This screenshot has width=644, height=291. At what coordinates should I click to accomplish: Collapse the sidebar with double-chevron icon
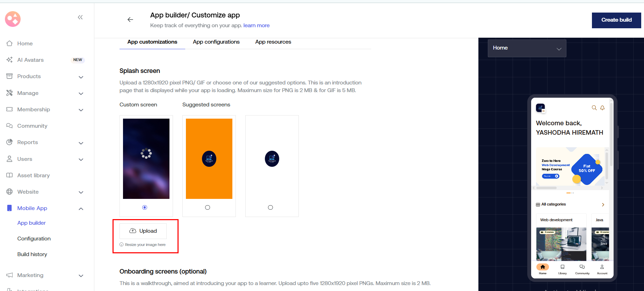pos(80,17)
